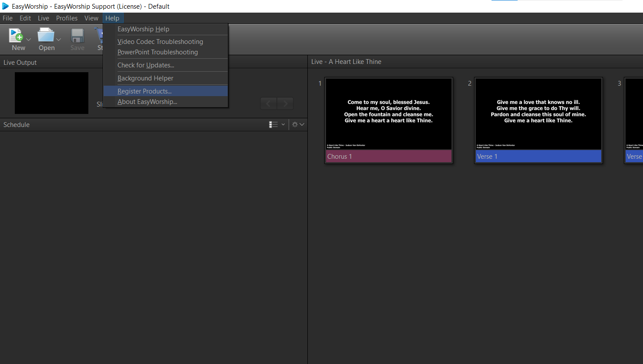The width and height of the screenshot is (643, 364).
Task: Open the schedule view options dropdown arrow
Action: pos(283,125)
